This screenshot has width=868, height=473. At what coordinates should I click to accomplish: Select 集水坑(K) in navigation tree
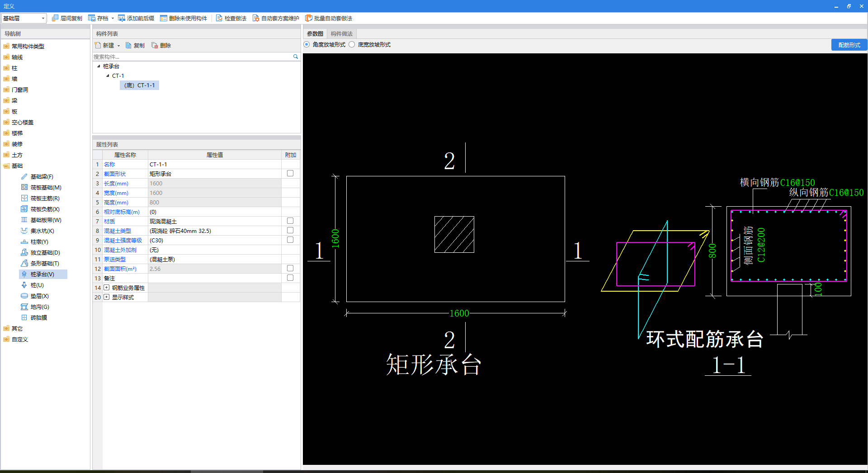(42, 231)
